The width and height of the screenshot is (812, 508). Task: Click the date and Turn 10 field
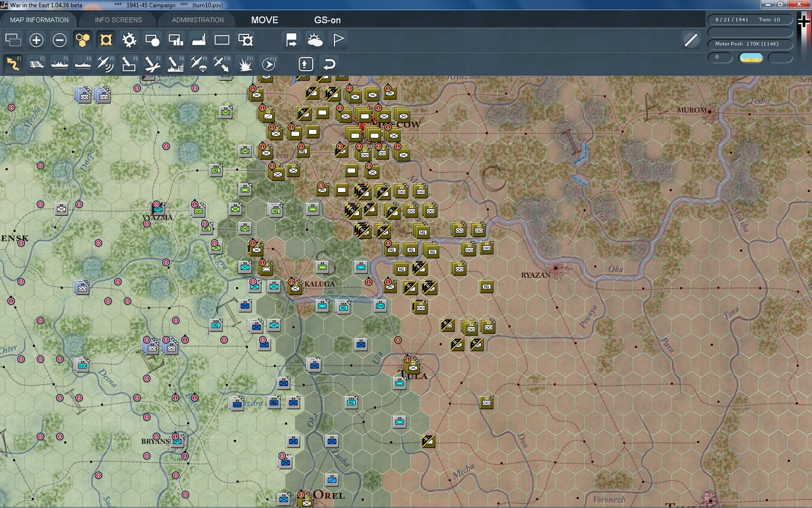[750, 20]
